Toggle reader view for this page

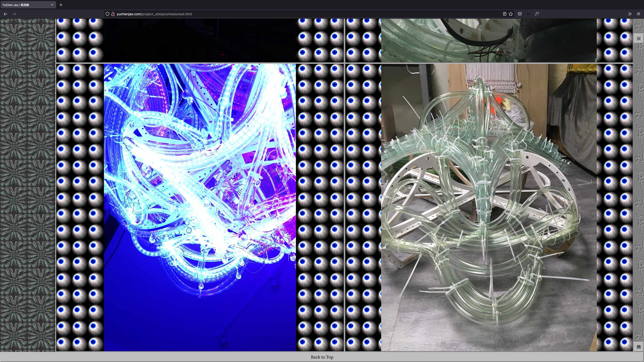pyautogui.click(x=504, y=14)
